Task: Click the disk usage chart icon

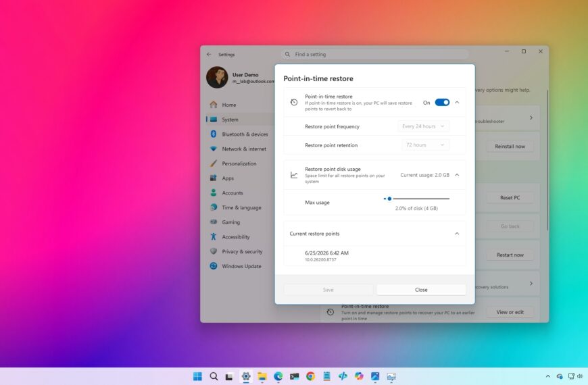Action: pyautogui.click(x=294, y=175)
